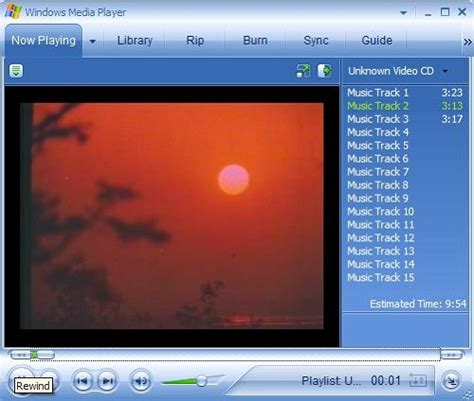Image resolution: width=474 pixels, height=401 pixels.
Task: Click the view full screen icon
Action: click(303, 71)
